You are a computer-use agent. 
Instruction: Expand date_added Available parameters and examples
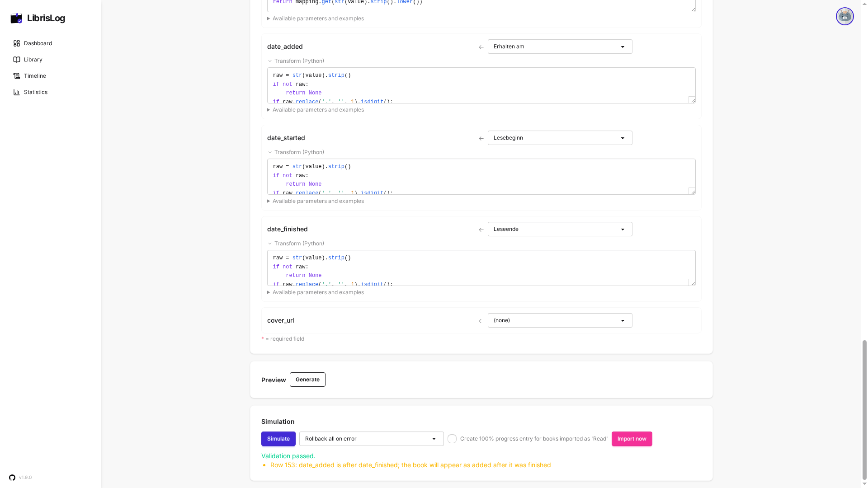(x=315, y=110)
